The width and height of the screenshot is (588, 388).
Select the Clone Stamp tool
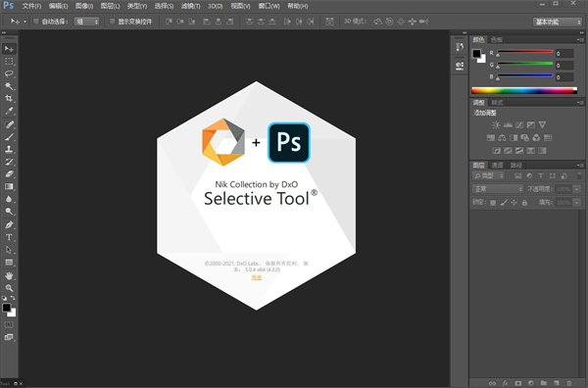pos(9,149)
